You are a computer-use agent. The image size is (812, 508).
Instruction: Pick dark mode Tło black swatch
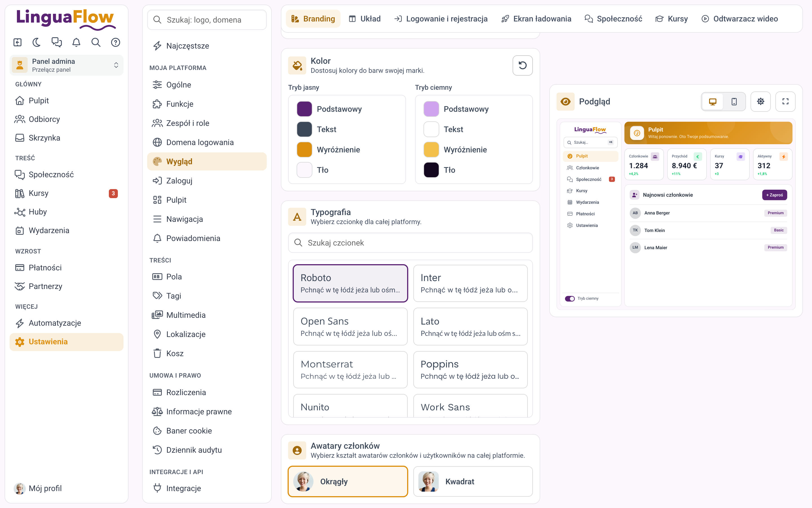click(431, 170)
